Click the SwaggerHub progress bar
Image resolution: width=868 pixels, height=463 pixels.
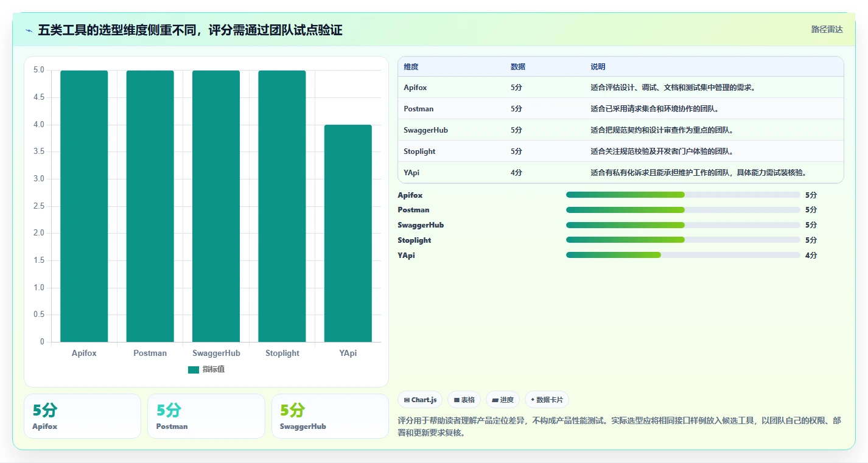click(683, 225)
